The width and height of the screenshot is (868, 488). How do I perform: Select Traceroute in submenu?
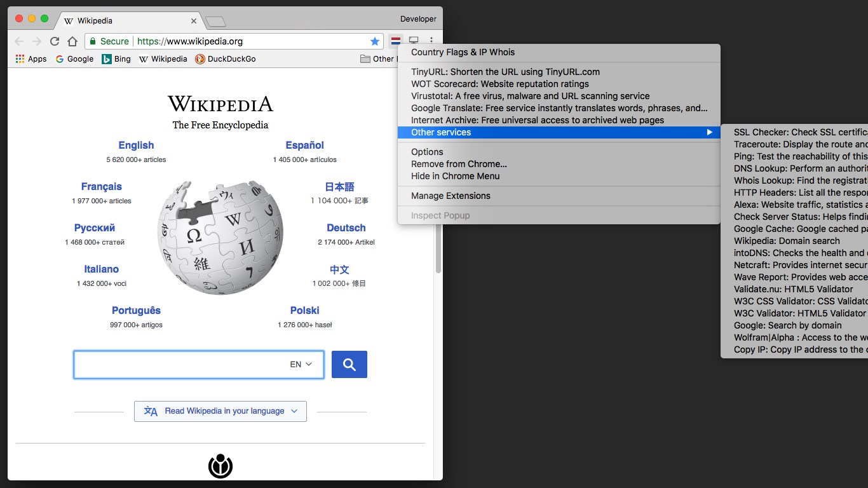point(794,144)
